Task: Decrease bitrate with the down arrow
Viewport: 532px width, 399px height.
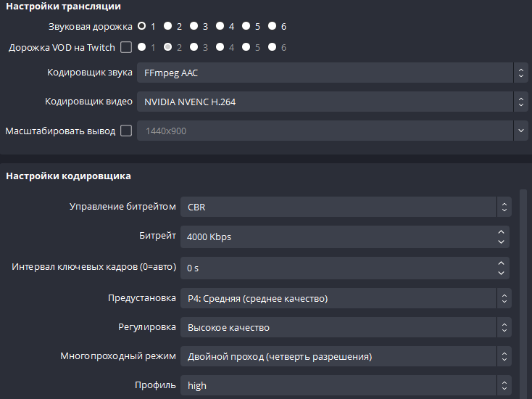Action: 501,241
